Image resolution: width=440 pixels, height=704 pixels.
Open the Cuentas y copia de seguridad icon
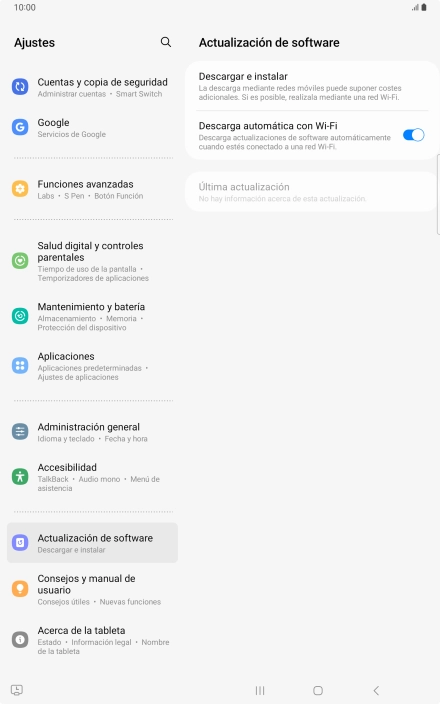pyautogui.click(x=20, y=87)
